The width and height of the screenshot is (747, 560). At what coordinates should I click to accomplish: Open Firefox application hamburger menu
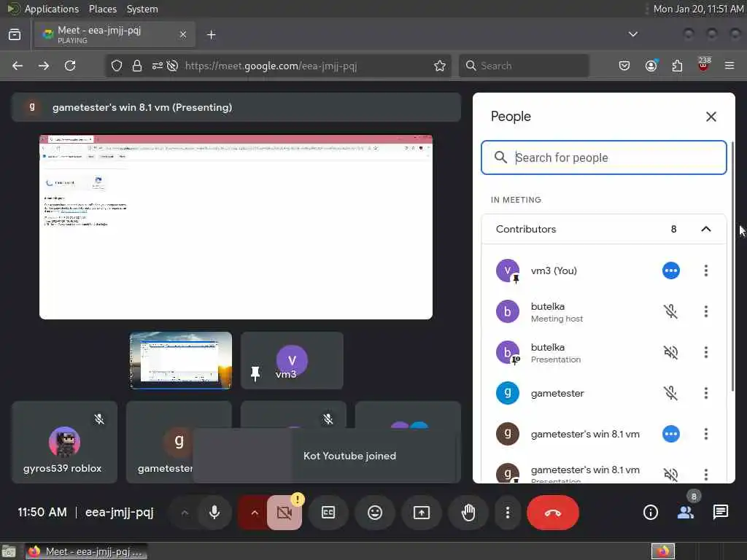[x=729, y=66]
